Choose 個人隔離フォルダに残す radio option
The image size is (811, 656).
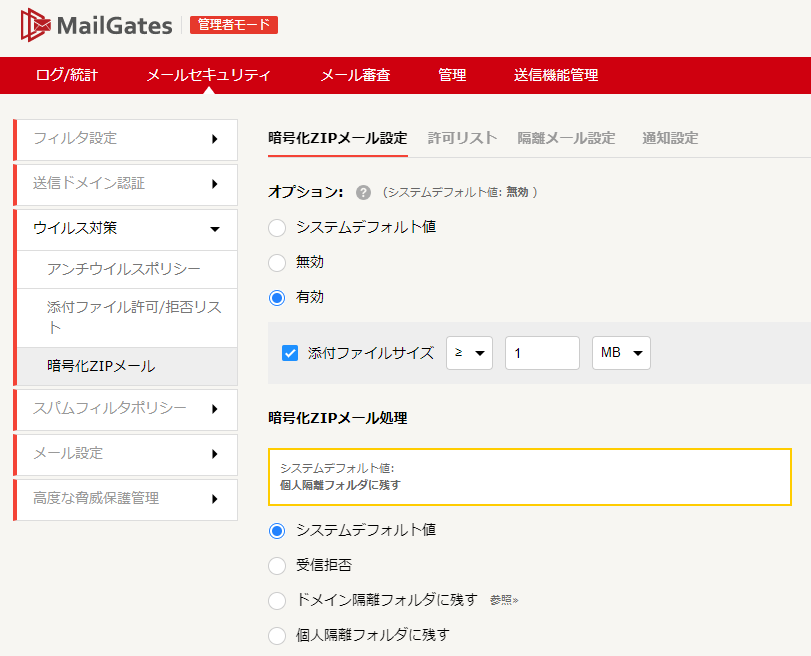[x=277, y=635]
